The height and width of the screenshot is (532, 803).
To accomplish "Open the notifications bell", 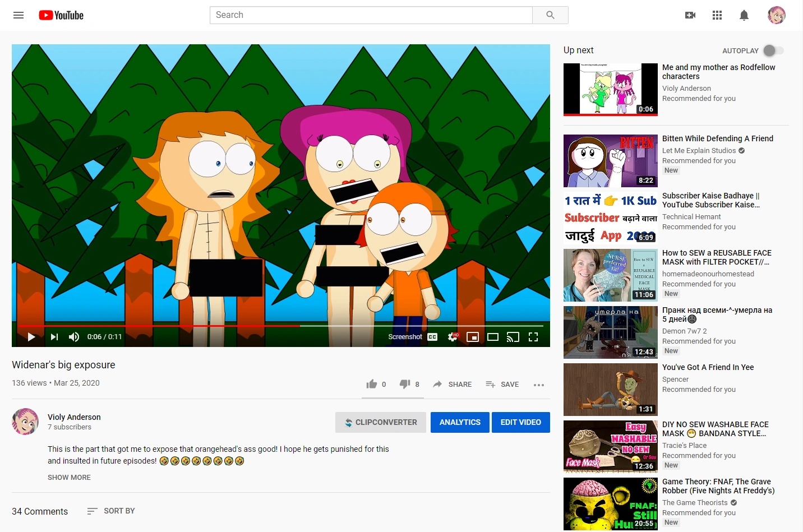I will [x=744, y=15].
